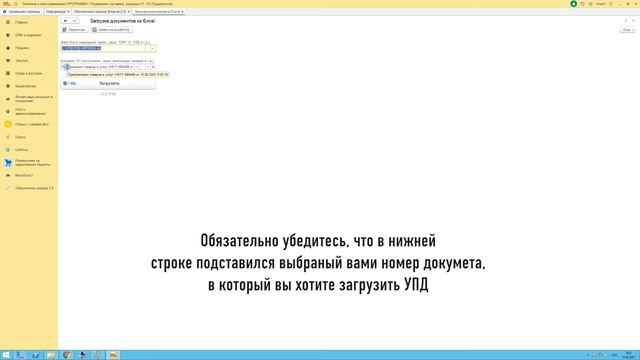The image size is (640, 360).
Task: Click the system clock in the taskbar
Action: pos(628,355)
